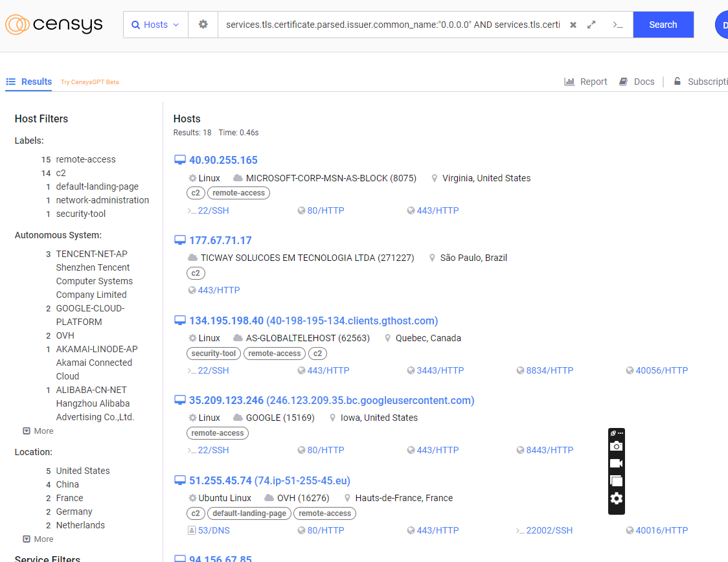Filter location by China
Screen dimensions: 728x562
coord(67,484)
